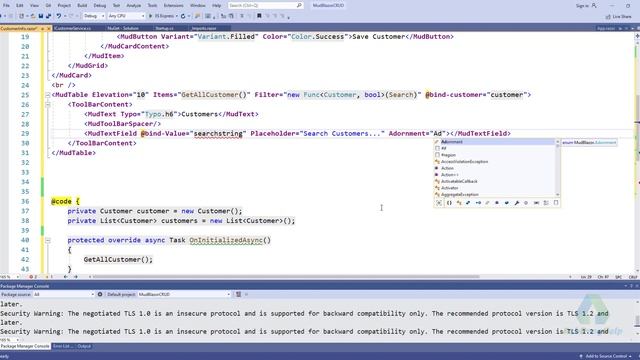Screen dimensions: 640x360
Task: Open the Build menu
Action: [x=82, y=6]
